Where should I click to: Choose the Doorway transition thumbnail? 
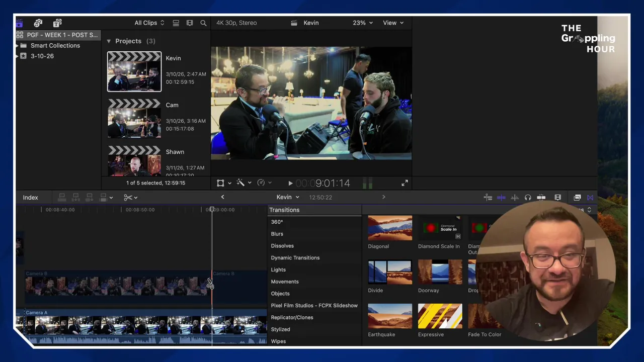(x=440, y=272)
